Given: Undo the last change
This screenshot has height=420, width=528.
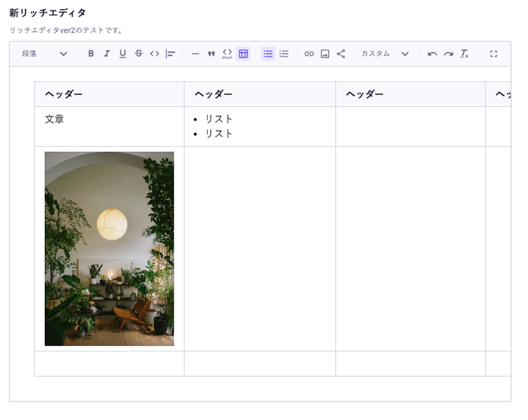Looking at the screenshot, I should [432, 54].
